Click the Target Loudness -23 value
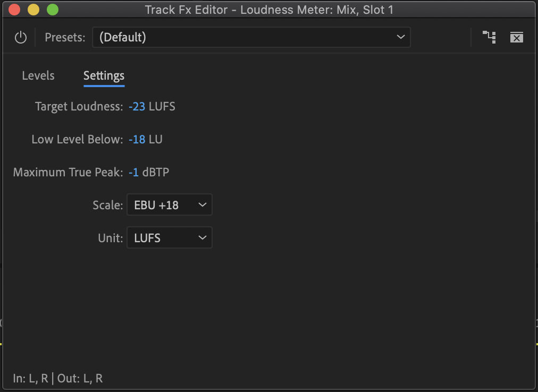Viewport: 538px width, 392px height. [x=137, y=106]
